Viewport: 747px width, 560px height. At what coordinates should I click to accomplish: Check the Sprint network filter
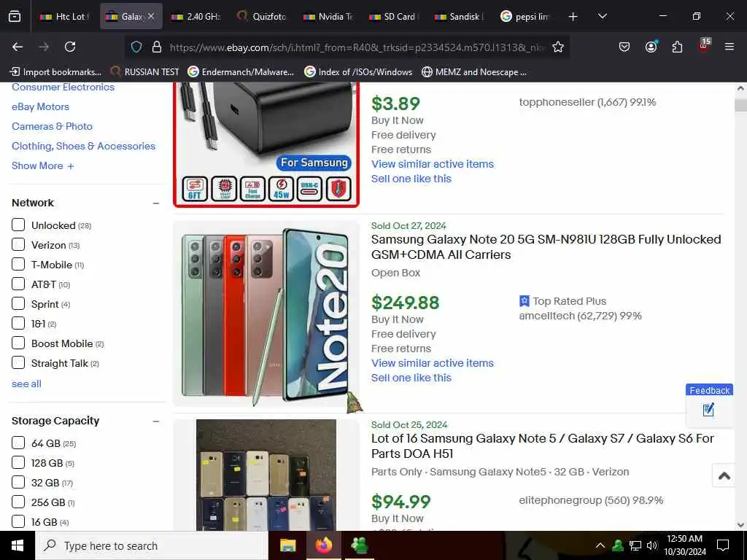click(18, 304)
